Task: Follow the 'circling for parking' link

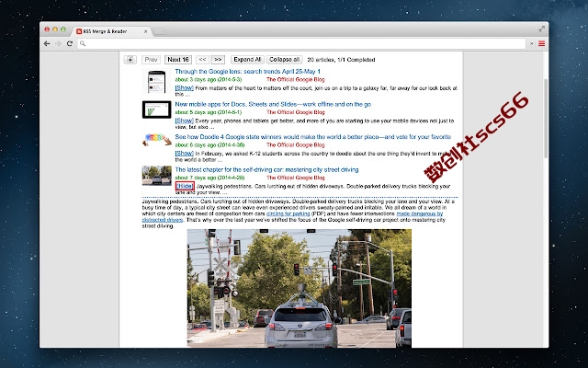Action: pos(288,213)
